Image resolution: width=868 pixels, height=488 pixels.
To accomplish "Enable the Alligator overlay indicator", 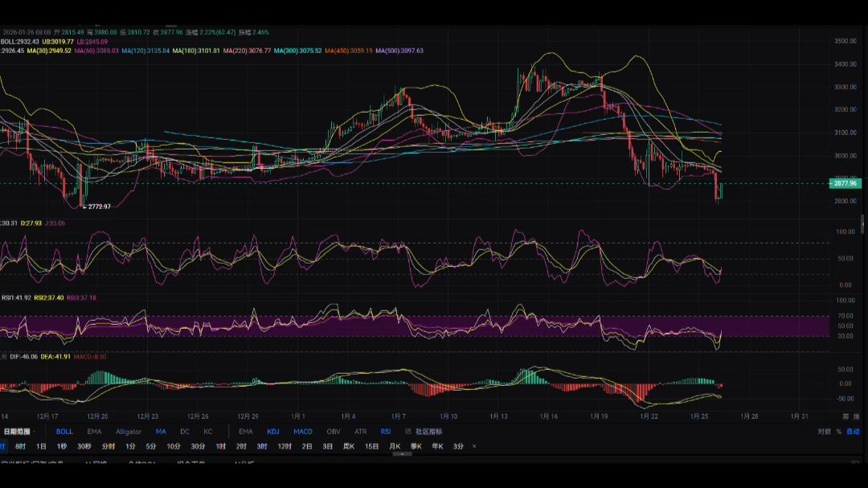I will tap(128, 432).
